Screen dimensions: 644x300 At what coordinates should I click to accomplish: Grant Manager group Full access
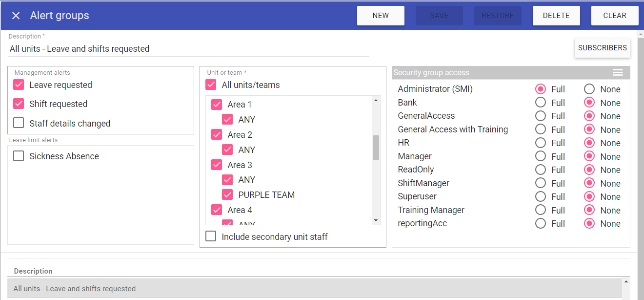pos(540,156)
